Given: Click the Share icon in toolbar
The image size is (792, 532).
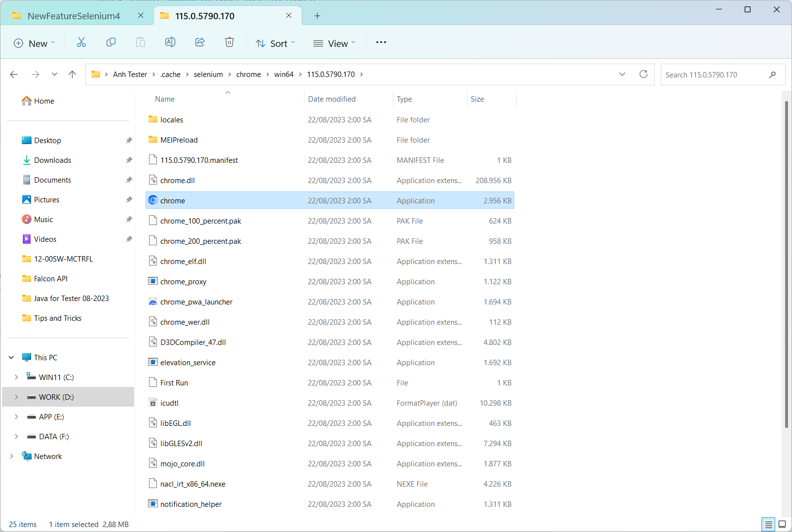Looking at the screenshot, I should pos(200,42).
